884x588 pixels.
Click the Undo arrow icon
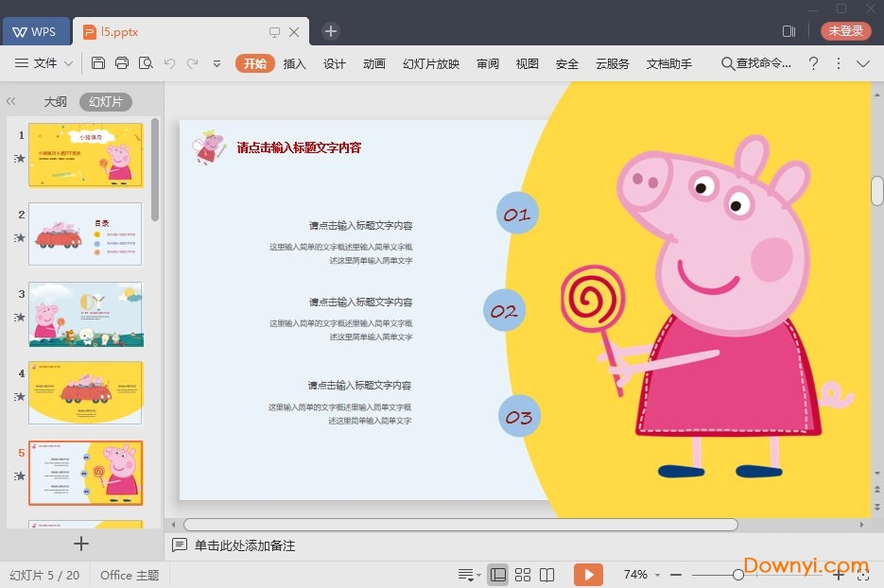pos(169,63)
